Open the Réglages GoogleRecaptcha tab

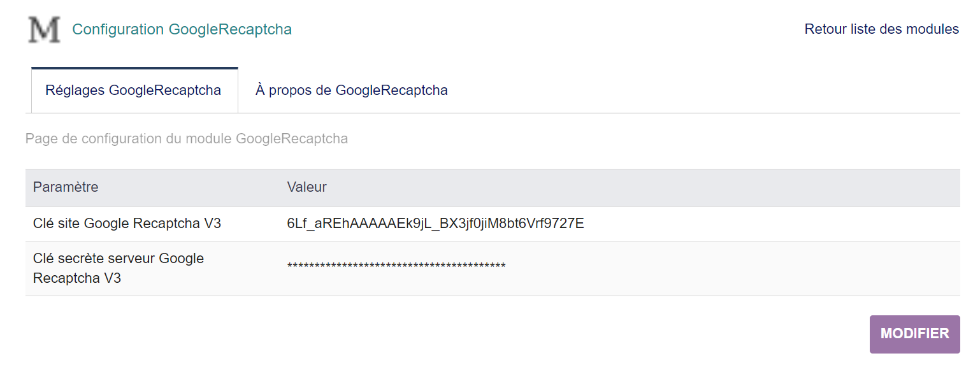coord(134,90)
